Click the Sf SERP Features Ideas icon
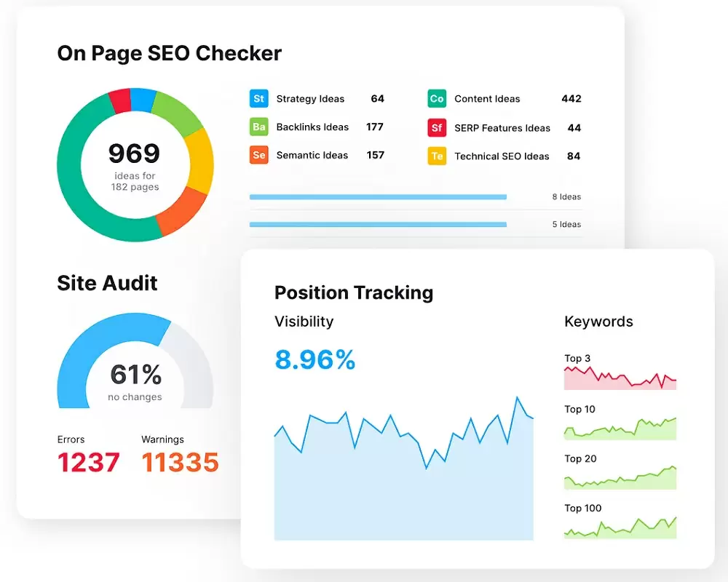The width and height of the screenshot is (728, 582). (437, 127)
